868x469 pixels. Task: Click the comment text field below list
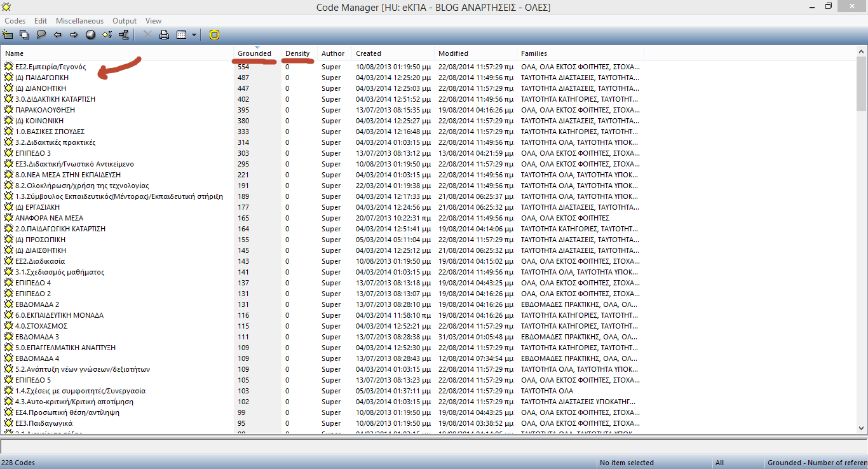pyautogui.click(x=433, y=446)
